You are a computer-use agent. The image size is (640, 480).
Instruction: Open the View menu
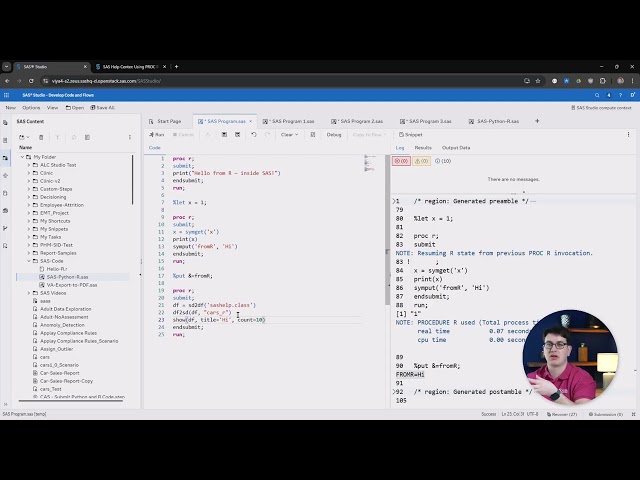point(53,108)
